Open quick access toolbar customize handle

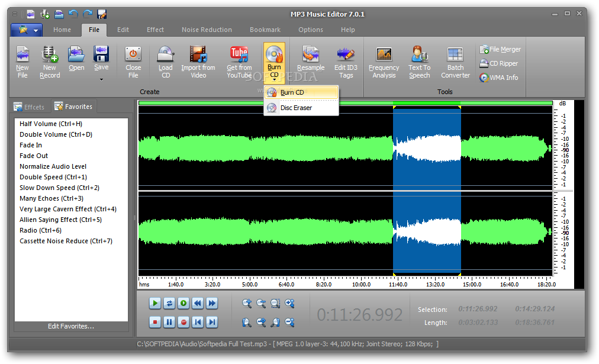point(15,15)
